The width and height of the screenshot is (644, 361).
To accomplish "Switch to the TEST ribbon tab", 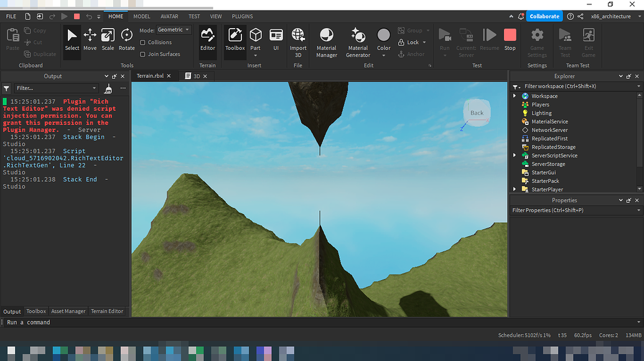I will pyautogui.click(x=194, y=16).
